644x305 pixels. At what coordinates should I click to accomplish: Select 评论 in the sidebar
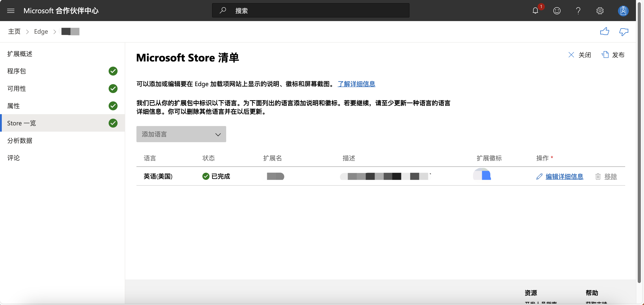point(62,158)
